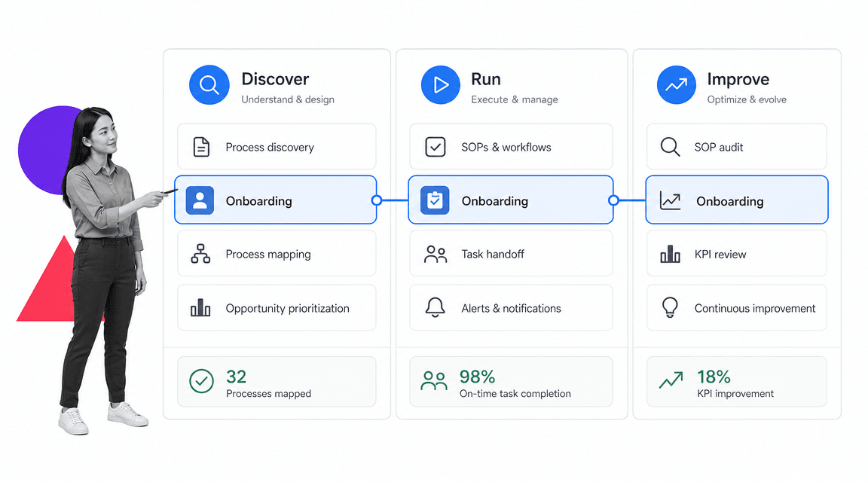Select the Process discovery card
Viewport: 868px width, 482px height.
point(277,147)
